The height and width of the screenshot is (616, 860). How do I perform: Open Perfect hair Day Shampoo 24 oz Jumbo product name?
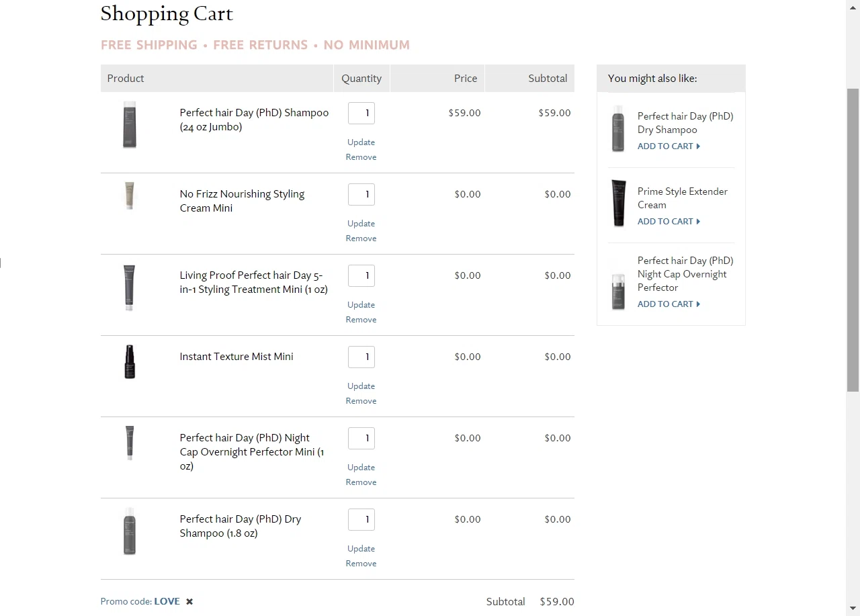(254, 120)
